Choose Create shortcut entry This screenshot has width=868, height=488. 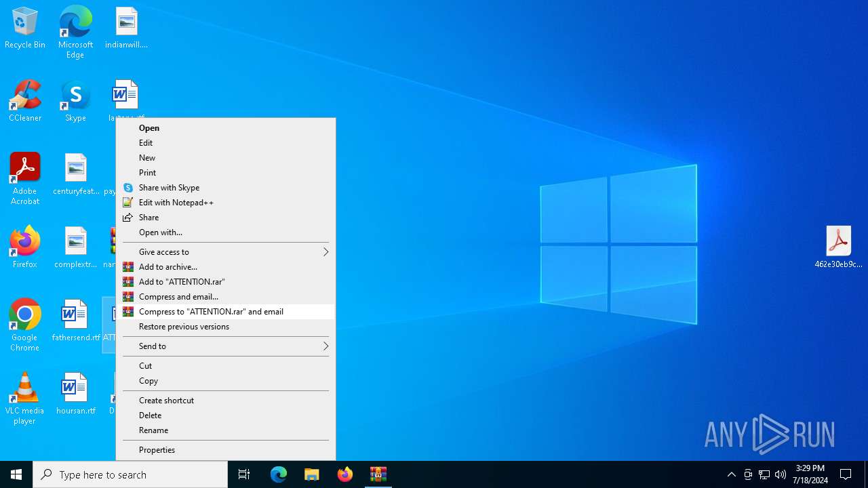coord(226,401)
